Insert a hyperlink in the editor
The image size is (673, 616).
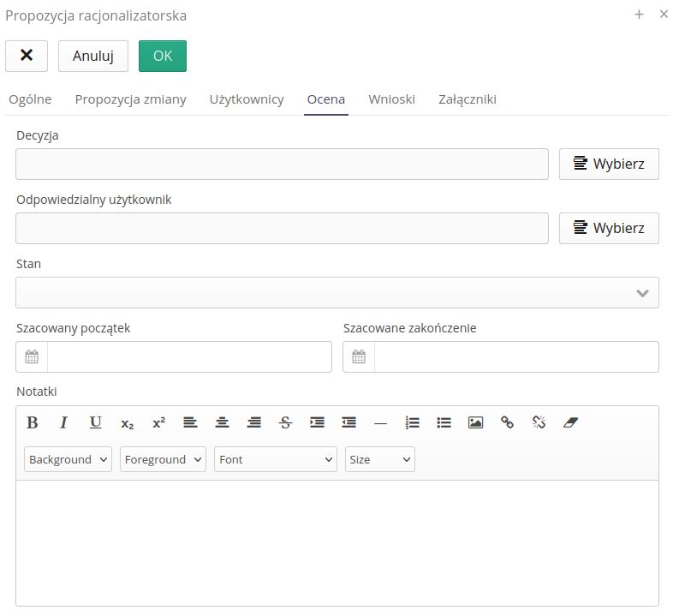tap(507, 422)
